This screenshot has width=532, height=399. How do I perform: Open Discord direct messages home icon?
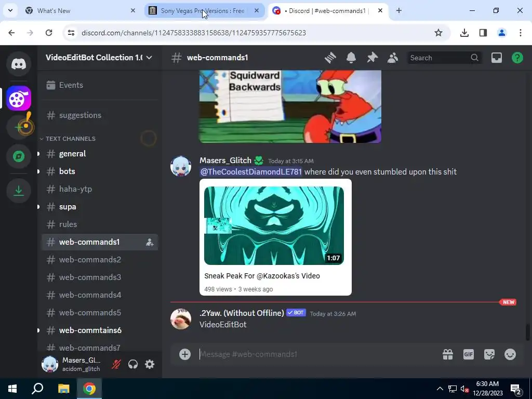tap(19, 64)
